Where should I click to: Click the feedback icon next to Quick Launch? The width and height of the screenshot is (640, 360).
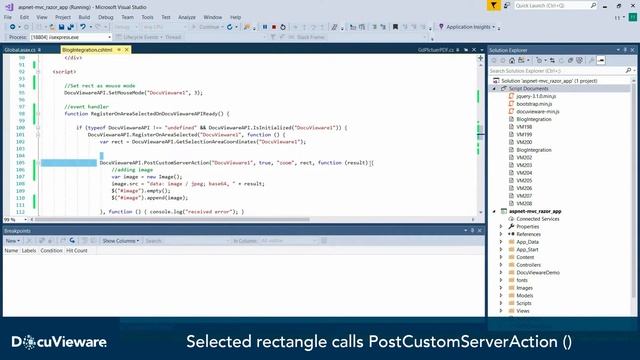pos(507,5)
